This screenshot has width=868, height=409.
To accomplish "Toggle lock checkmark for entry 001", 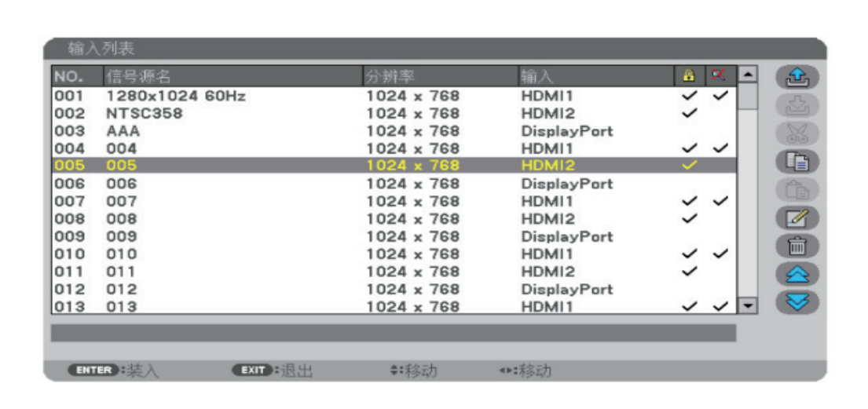I will point(690,96).
